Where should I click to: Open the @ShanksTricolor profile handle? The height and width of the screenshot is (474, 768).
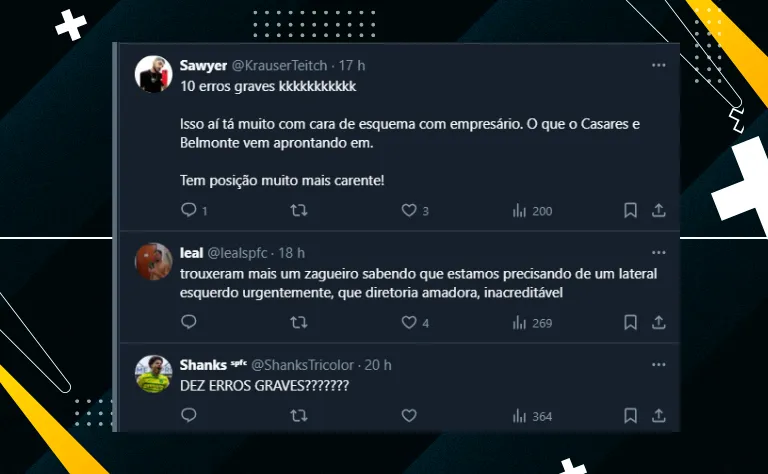click(302, 365)
